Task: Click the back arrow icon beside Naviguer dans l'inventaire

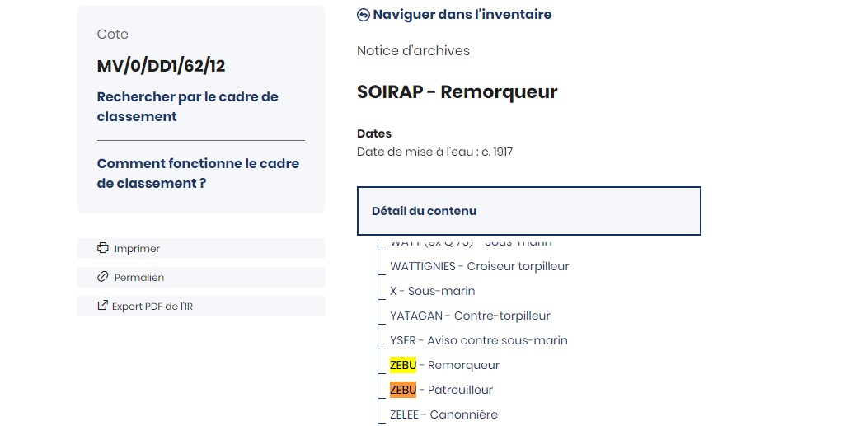Action: point(364,15)
